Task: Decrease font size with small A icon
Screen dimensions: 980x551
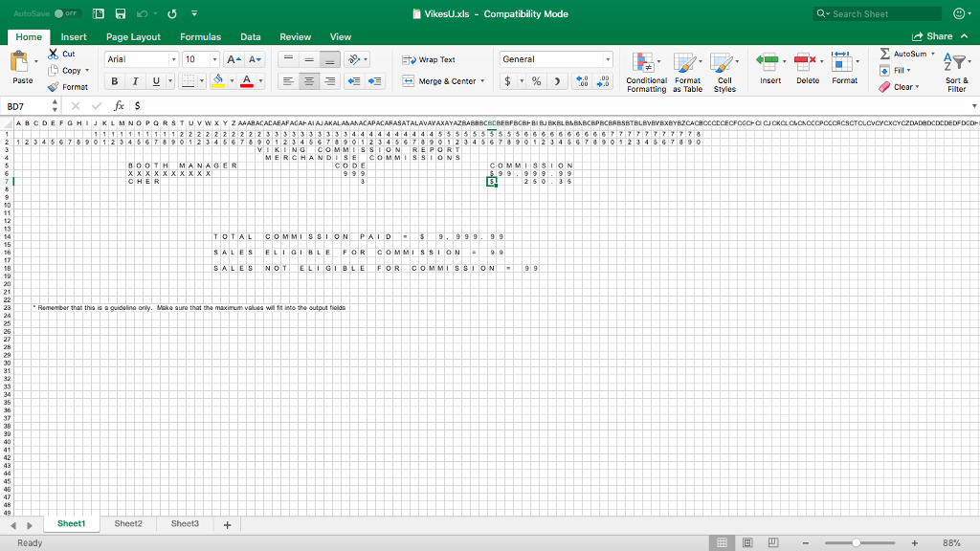Action: [255, 59]
